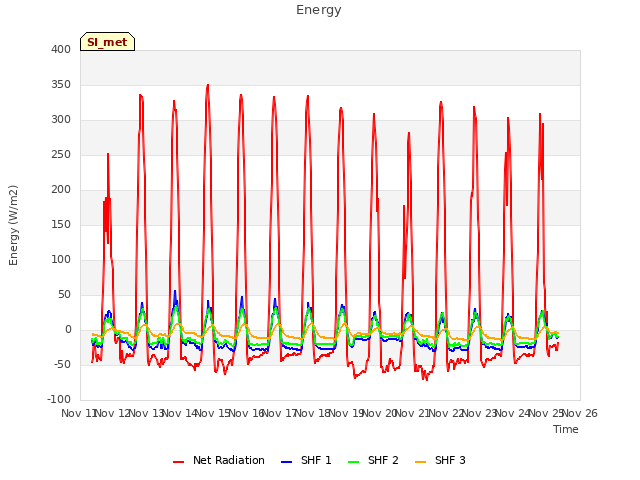Click the Nov 14 x-axis tick label
The image size is (640, 480).
tap(180, 413)
